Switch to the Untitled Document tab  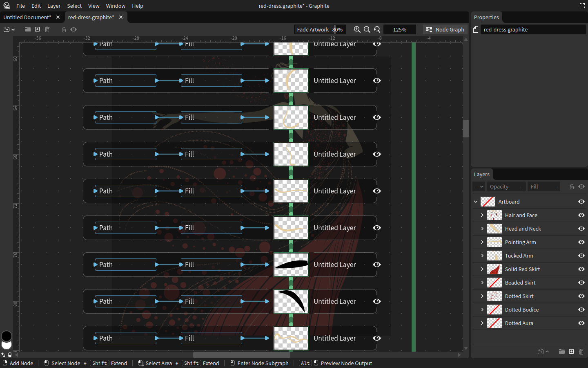tap(27, 17)
